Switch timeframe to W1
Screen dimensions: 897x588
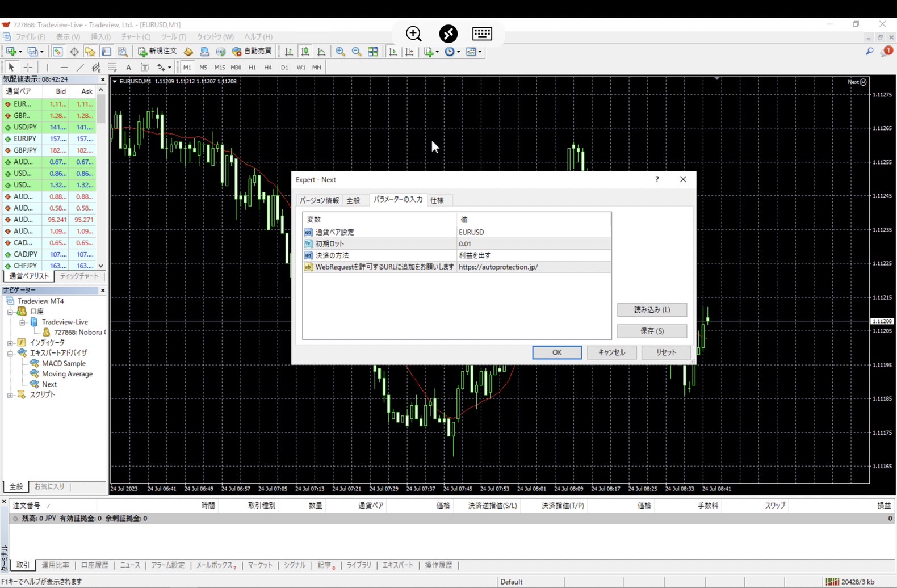(x=301, y=67)
